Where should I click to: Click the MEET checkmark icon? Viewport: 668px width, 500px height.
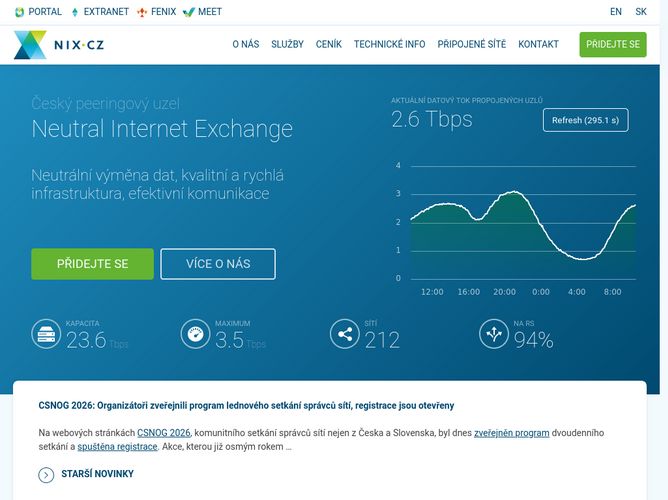[188, 12]
